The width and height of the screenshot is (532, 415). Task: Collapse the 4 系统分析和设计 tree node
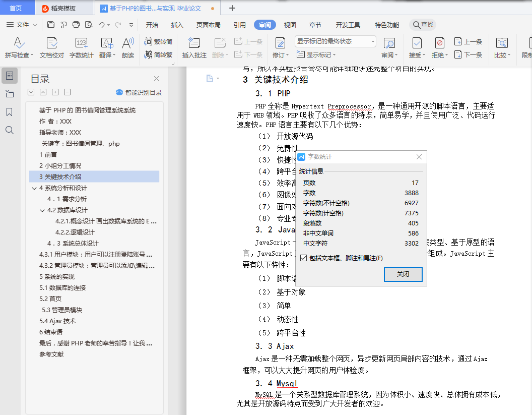click(x=34, y=188)
